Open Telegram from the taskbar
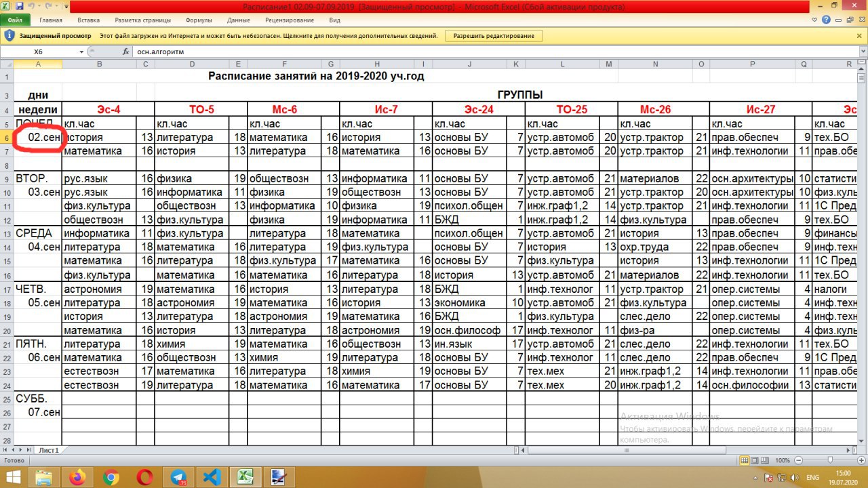868x488 pixels. point(178,477)
